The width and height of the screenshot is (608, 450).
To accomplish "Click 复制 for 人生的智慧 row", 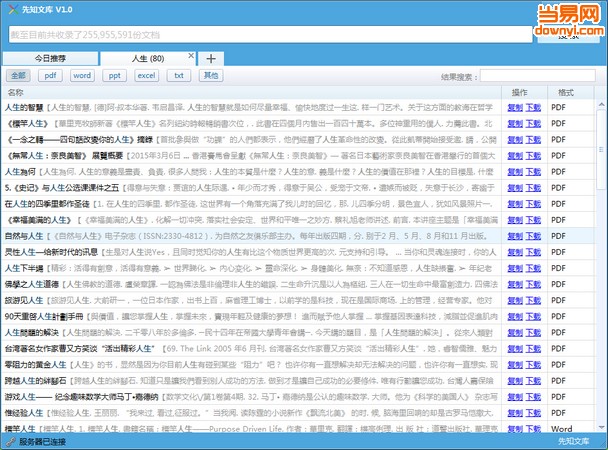I will 515,107.
